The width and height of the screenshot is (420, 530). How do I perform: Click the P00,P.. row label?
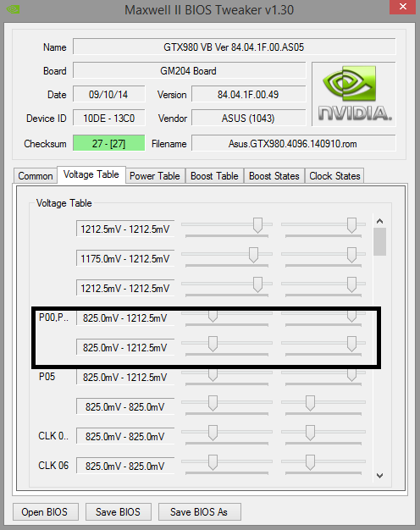tap(53, 317)
